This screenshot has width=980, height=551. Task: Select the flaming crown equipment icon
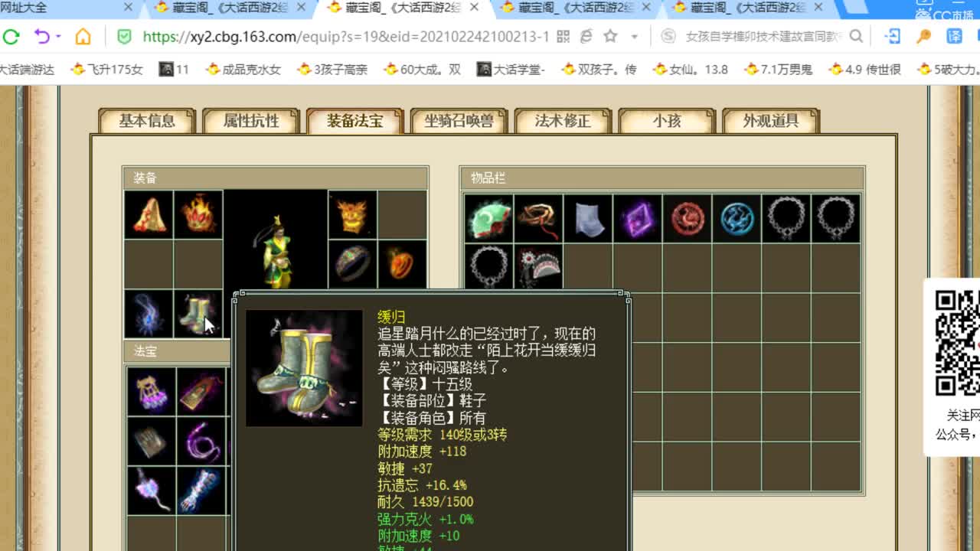pyautogui.click(x=198, y=215)
